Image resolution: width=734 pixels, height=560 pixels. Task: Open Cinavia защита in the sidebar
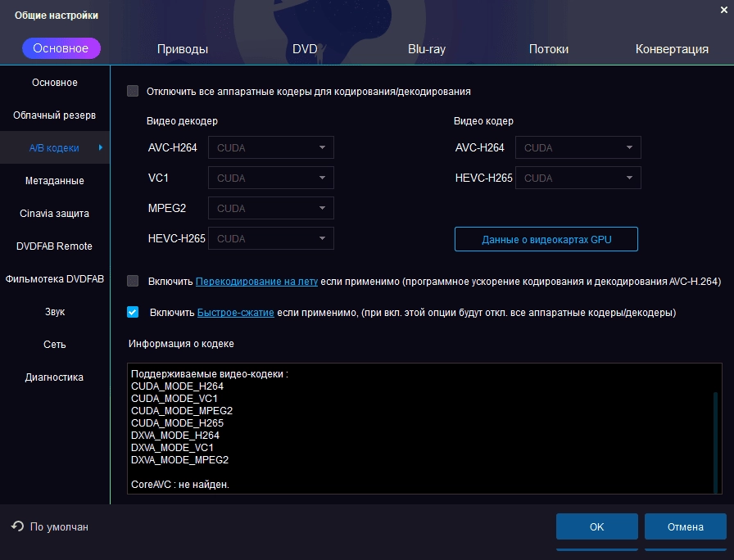pos(55,214)
